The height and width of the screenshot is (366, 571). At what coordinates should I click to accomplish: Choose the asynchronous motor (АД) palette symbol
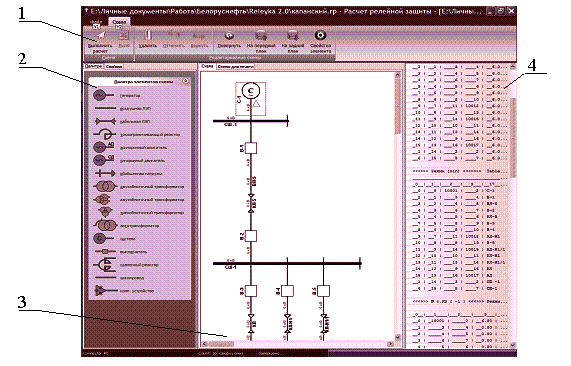(104, 147)
